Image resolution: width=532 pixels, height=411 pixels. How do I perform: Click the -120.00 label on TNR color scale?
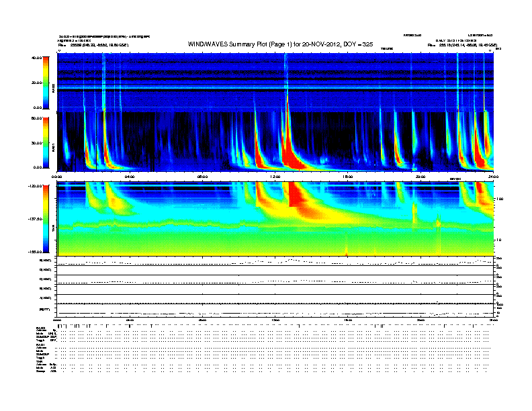click(x=35, y=186)
